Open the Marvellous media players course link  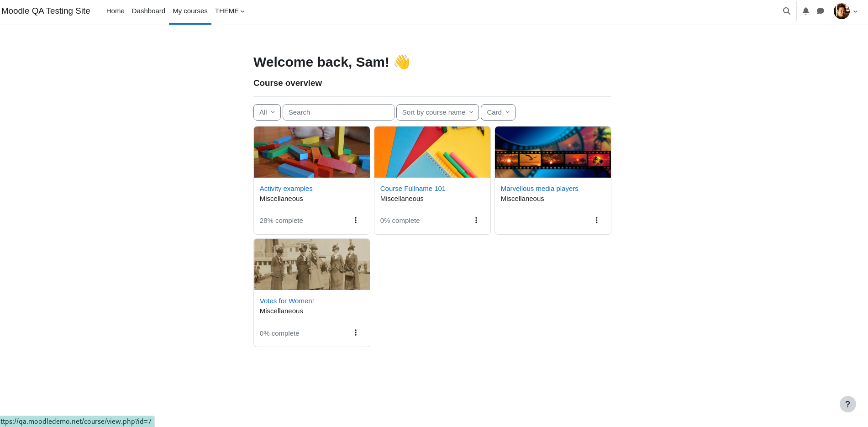(539, 189)
